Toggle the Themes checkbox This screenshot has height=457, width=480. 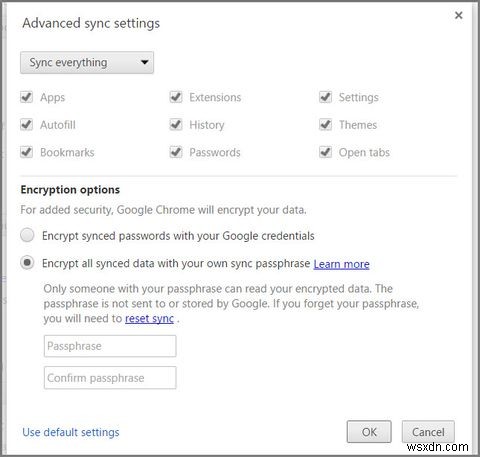pyautogui.click(x=325, y=125)
